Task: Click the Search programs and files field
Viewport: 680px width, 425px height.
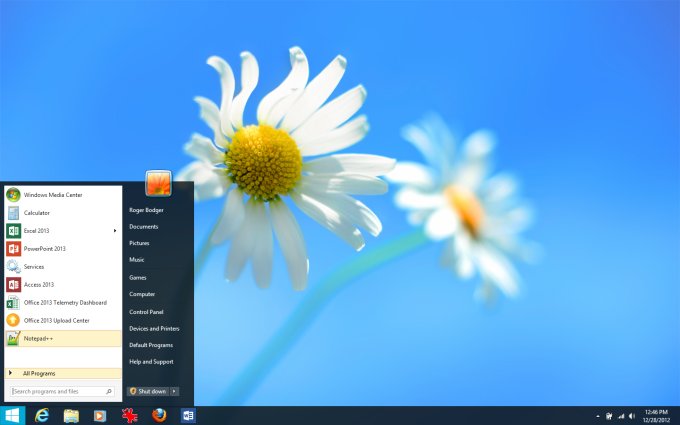Action: click(62, 392)
